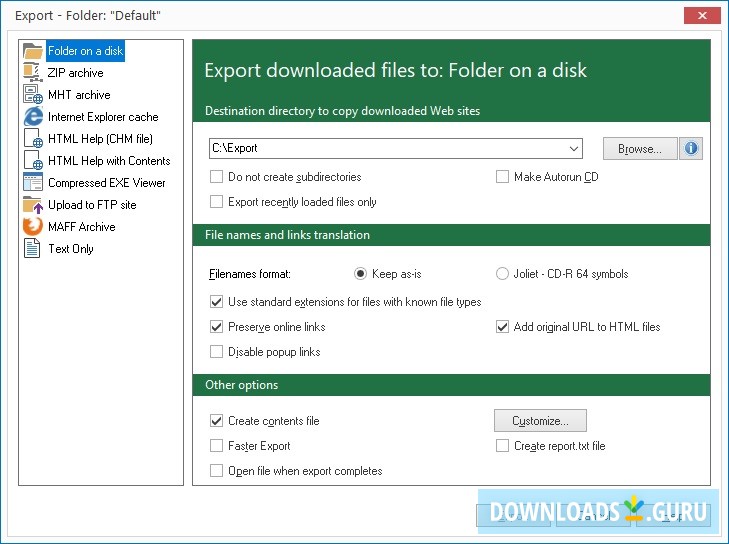
Task: Click the ZIP archive icon
Action: 33,73
